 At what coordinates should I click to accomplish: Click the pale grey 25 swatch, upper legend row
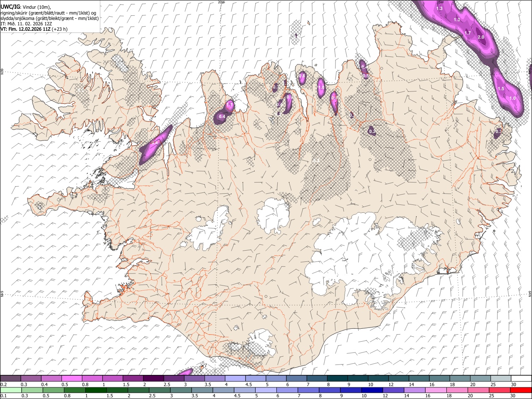pyautogui.click(x=500, y=379)
